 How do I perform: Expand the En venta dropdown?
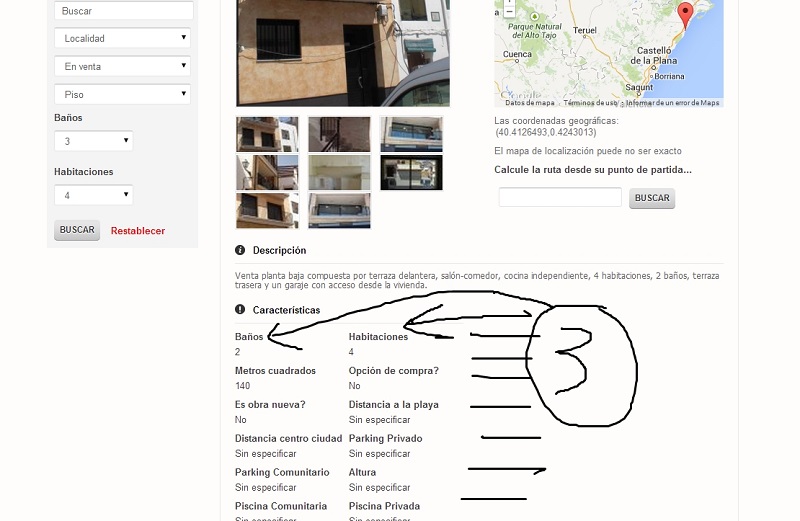(x=122, y=66)
